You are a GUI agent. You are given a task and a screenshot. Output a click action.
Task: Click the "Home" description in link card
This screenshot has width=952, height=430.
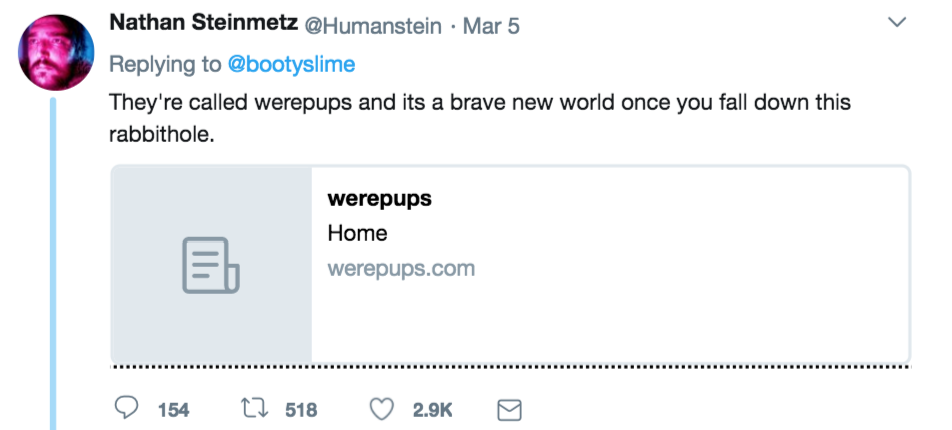click(357, 233)
